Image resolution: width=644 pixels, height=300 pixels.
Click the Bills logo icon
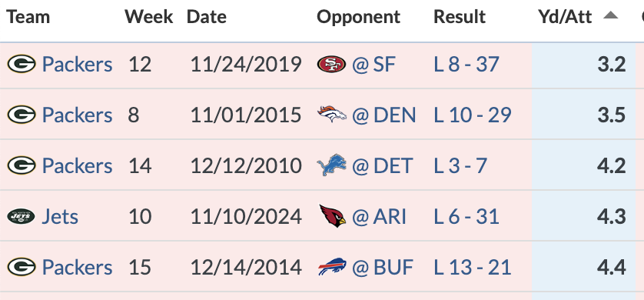(332, 267)
